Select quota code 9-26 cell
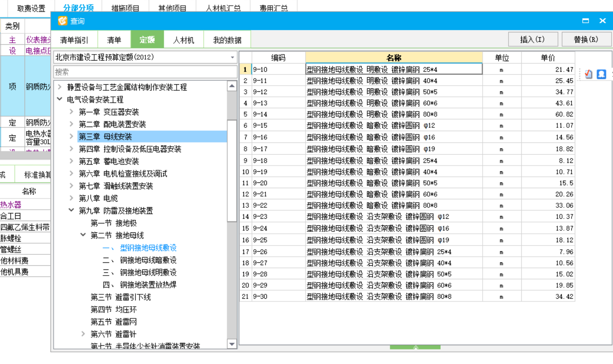The width and height of the screenshot is (613, 364). 278,252
